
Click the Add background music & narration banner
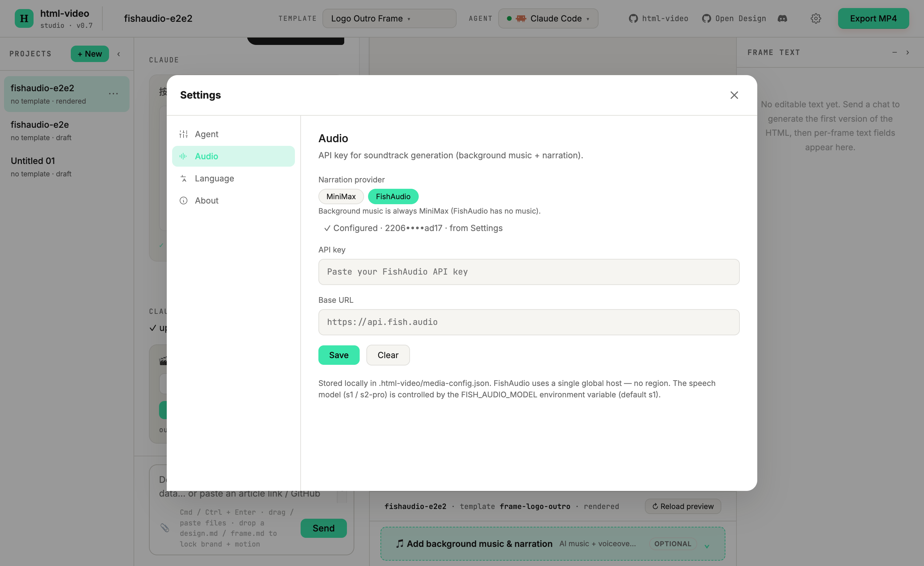552,544
